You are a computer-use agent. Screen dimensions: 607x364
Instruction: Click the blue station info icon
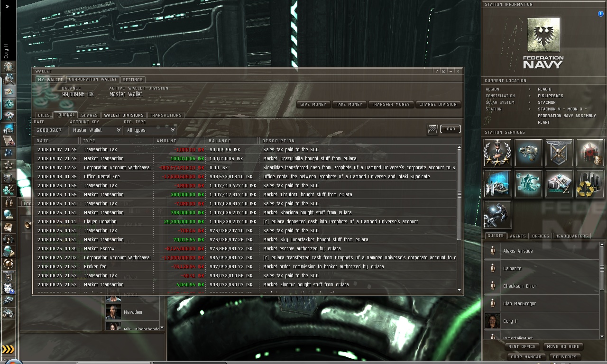pos(601,14)
